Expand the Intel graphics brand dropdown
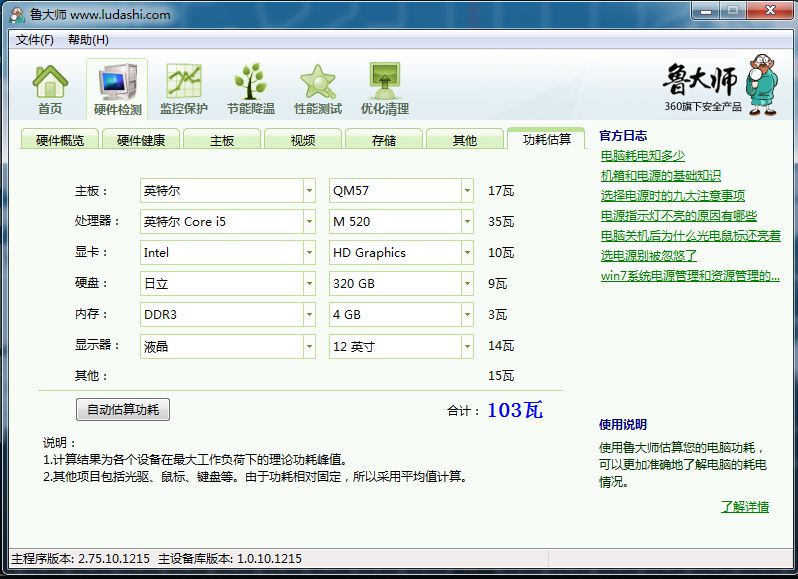 point(309,253)
